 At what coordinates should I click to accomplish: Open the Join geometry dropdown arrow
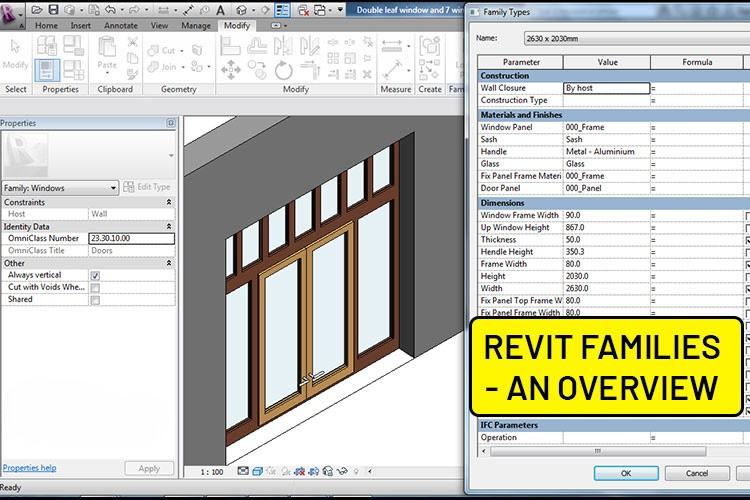[183, 67]
